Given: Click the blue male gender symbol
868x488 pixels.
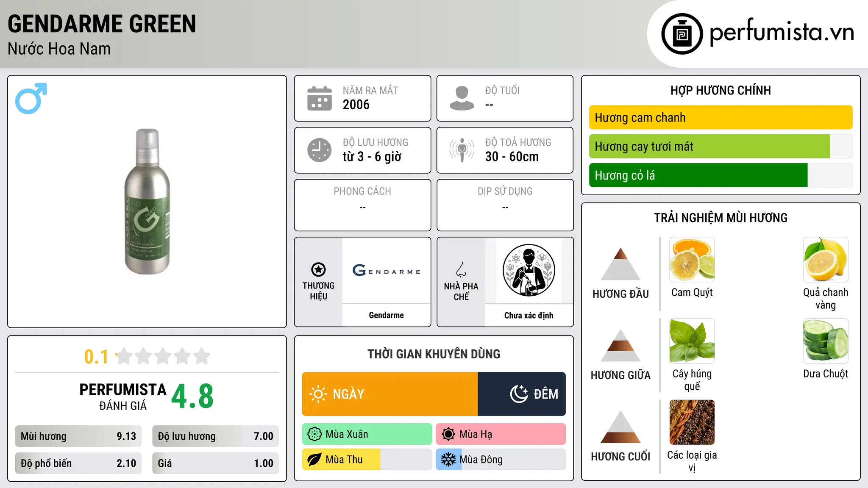Looking at the screenshot, I should coord(31,98).
